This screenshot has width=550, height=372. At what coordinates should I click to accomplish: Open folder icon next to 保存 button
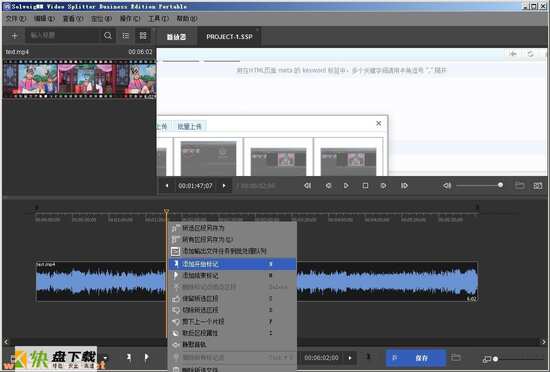[x=456, y=358]
